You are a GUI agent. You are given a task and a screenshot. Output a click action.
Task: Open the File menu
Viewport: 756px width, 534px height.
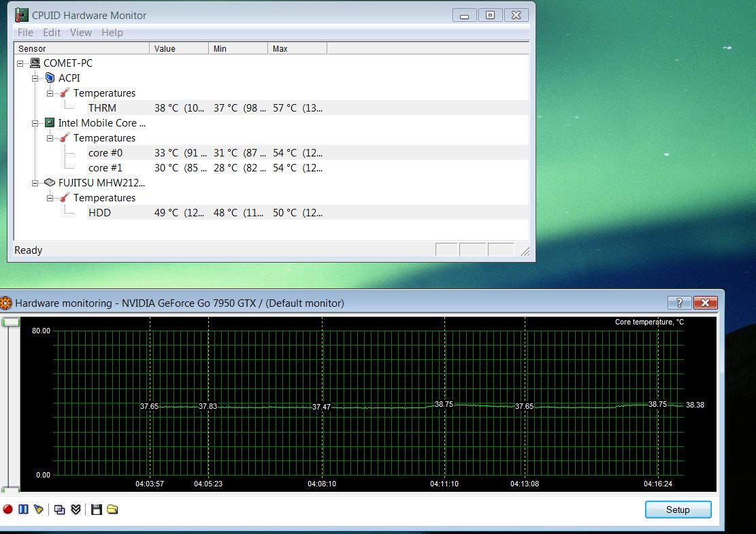(x=26, y=32)
